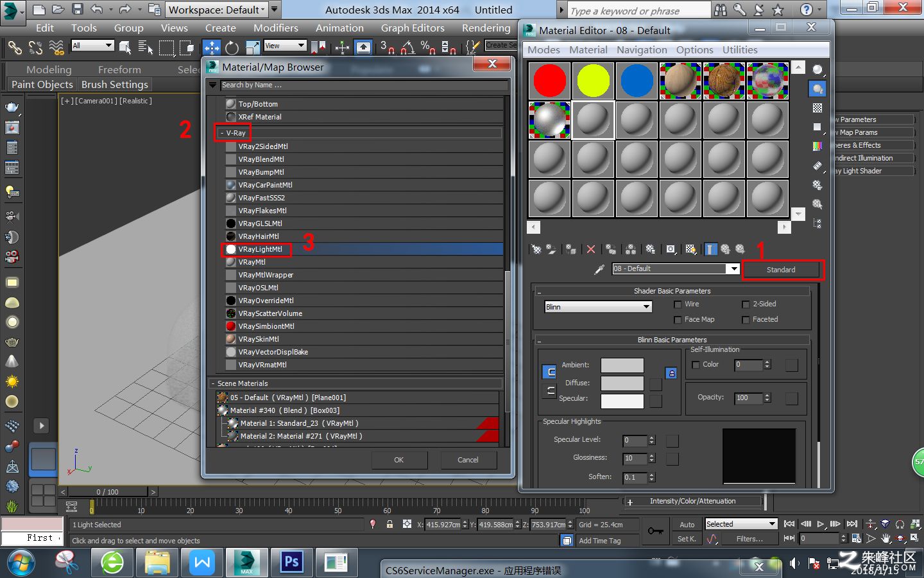Click Pick Material from Object eyedropper
This screenshot has width=924, height=578.
pyautogui.click(x=599, y=270)
